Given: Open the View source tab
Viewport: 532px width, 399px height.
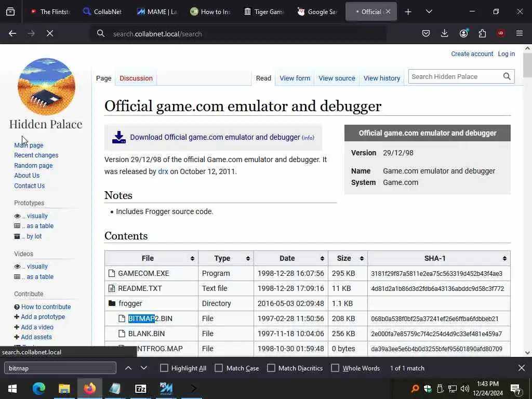Looking at the screenshot, I should point(337,78).
